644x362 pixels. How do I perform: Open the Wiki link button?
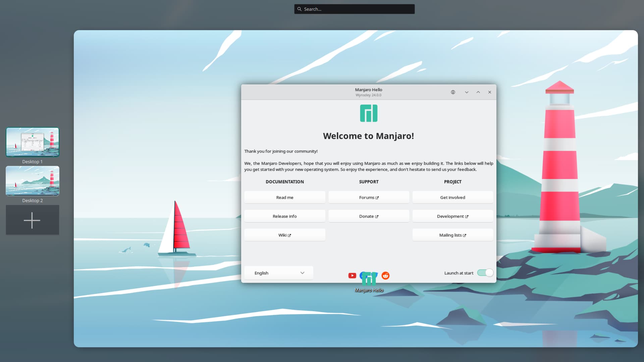[x=285, y=235]
